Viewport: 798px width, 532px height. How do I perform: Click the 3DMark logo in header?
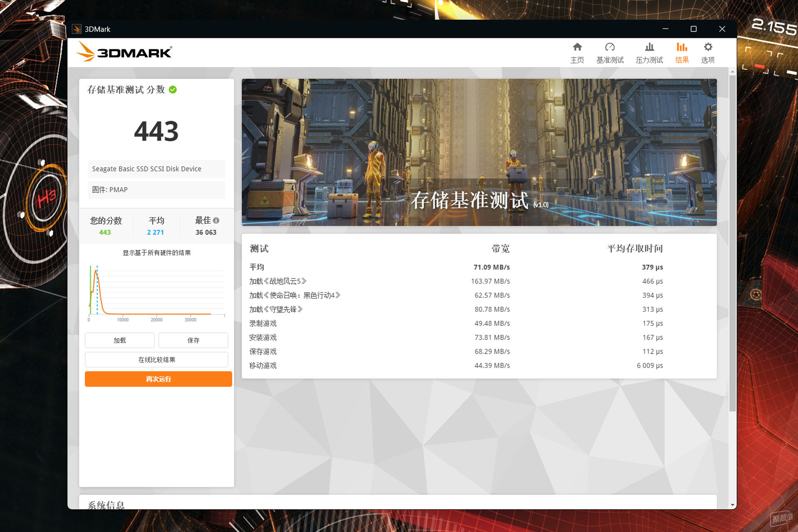click(x=124, y=52)
